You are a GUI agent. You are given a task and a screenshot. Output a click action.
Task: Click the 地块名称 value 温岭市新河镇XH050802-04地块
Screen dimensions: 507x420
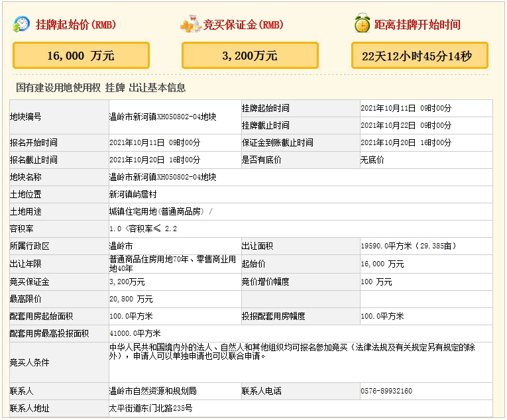(162, 177)
